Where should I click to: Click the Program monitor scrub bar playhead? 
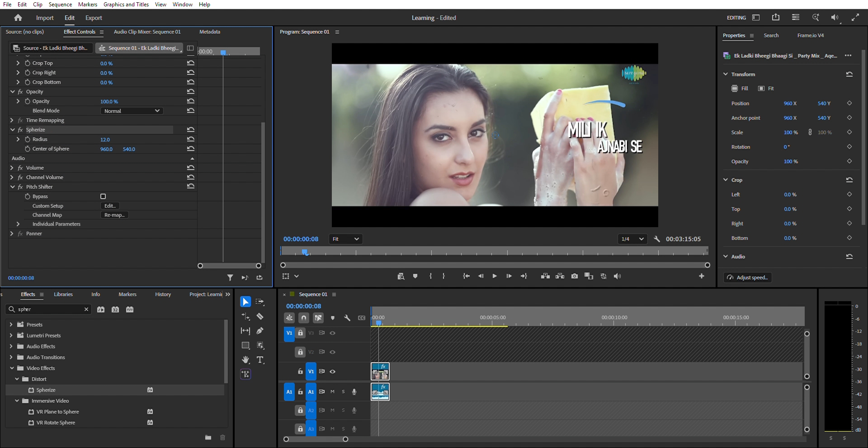point(305,252)
